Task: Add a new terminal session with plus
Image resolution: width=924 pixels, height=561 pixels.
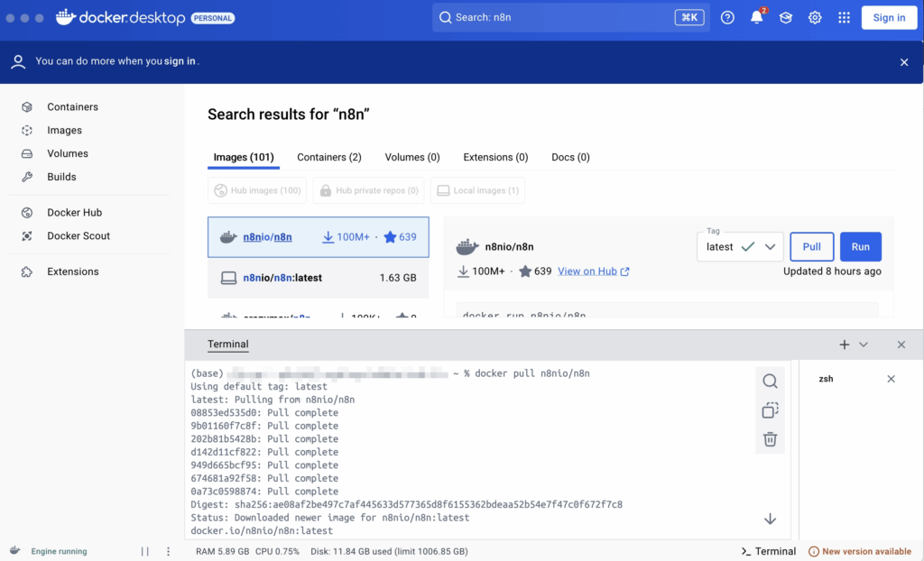Action: coord(844,345)
